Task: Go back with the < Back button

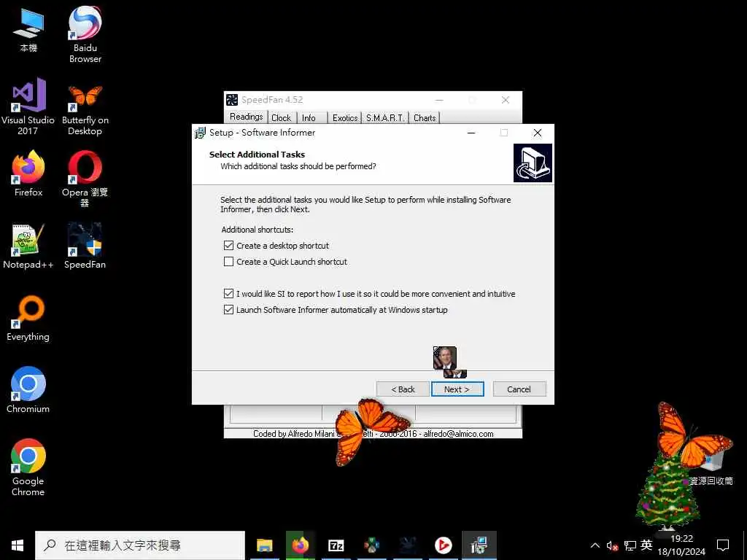Action: pos(403,389)
